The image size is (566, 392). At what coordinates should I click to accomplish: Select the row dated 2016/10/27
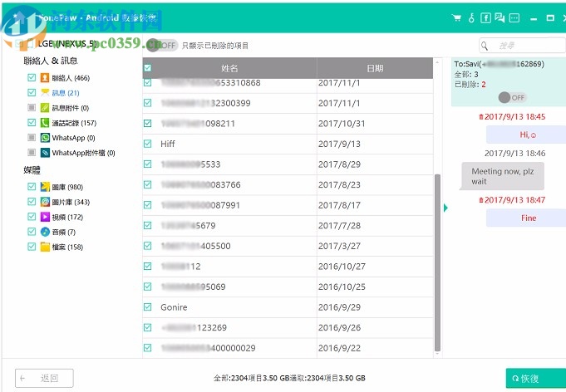coord(288,267)
